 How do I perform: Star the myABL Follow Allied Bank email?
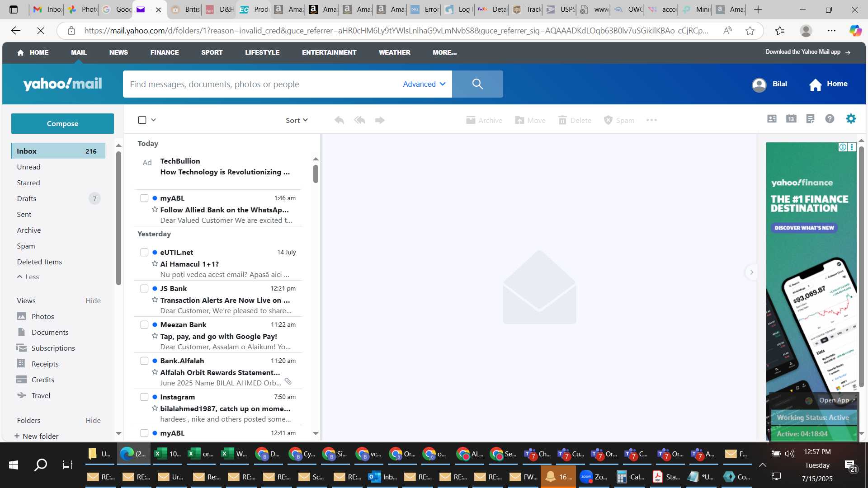155,210
